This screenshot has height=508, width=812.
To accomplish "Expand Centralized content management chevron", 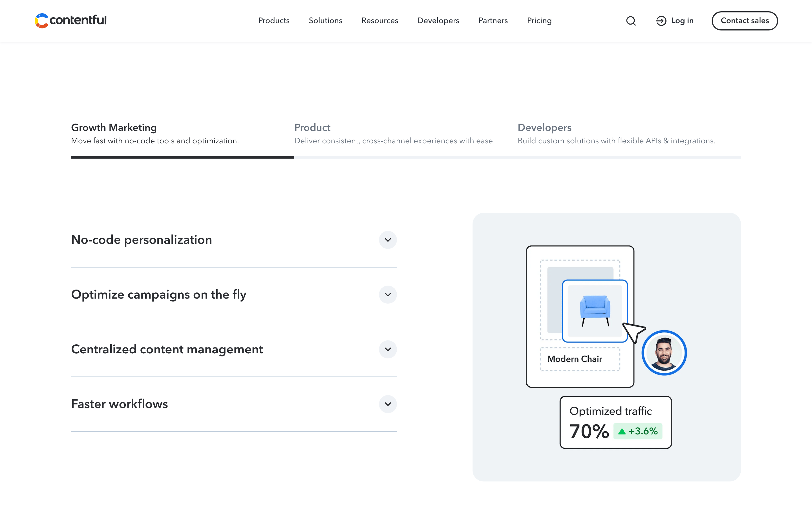I will coord(388,349).
